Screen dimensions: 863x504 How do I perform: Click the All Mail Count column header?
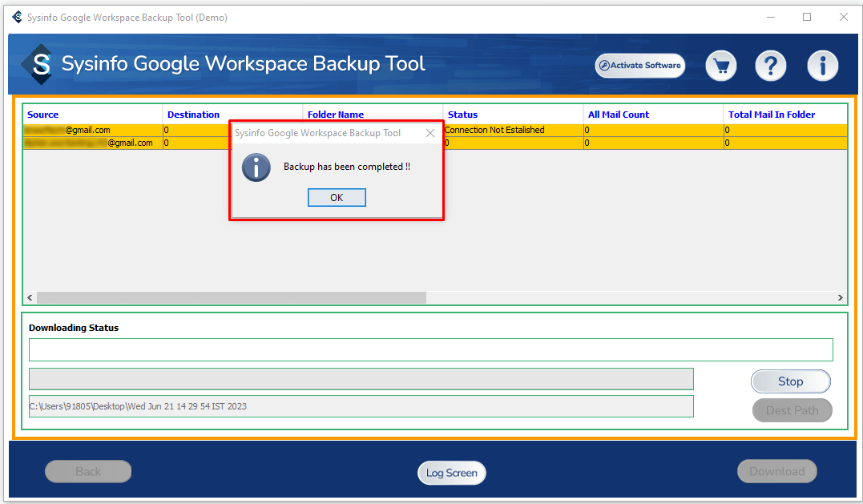point(618,115)
